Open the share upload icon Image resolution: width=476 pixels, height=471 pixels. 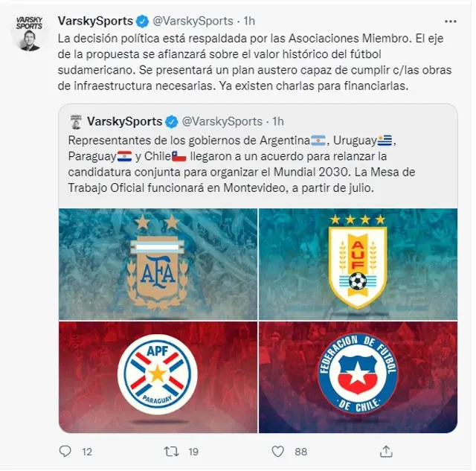click(386, 451)
